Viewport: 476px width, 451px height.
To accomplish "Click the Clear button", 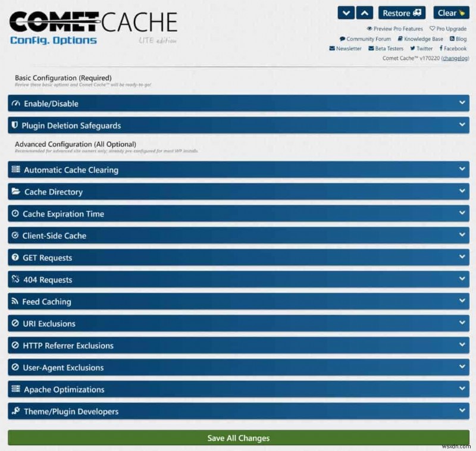I will click(x=451, y=12).
